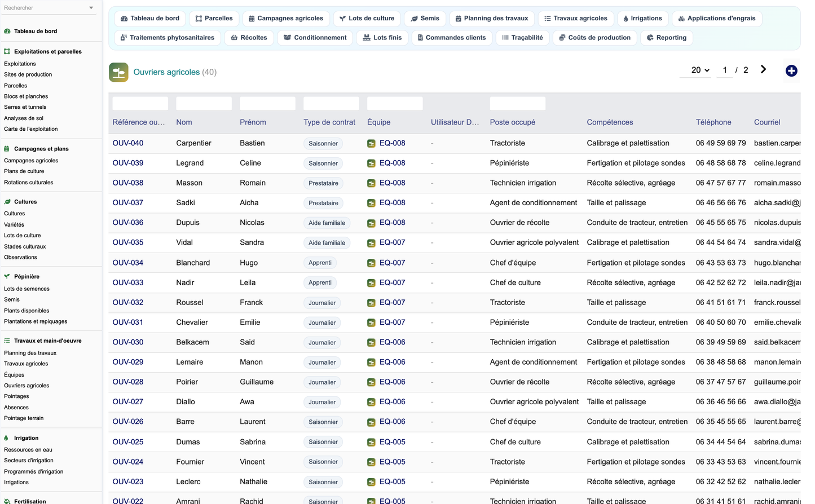Viewport: 815px width, 504px height.
Task: Open the Travaux agricoles tab
Action: pyautogui.click(x=575, y=19)
